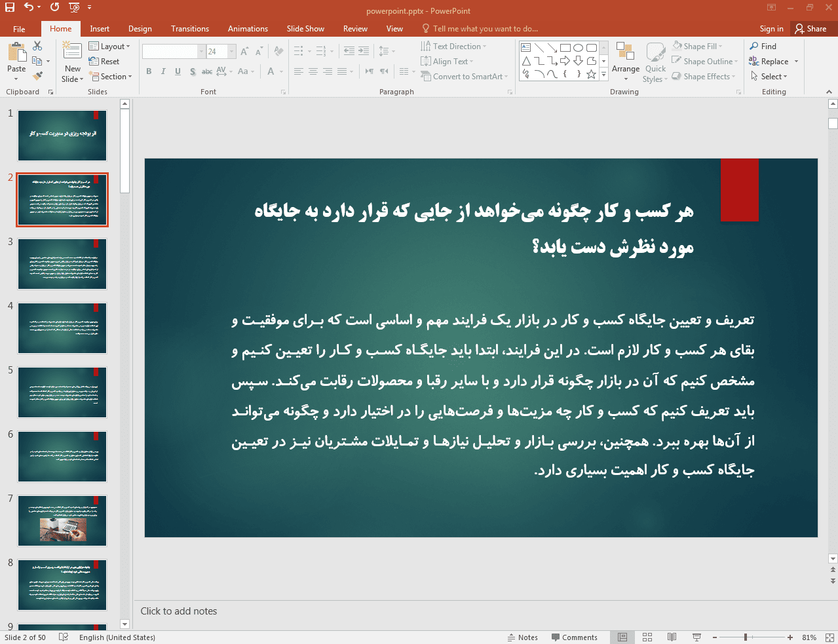
Task: Expand the Layout dropdown
Action: [x=109, y=47]
